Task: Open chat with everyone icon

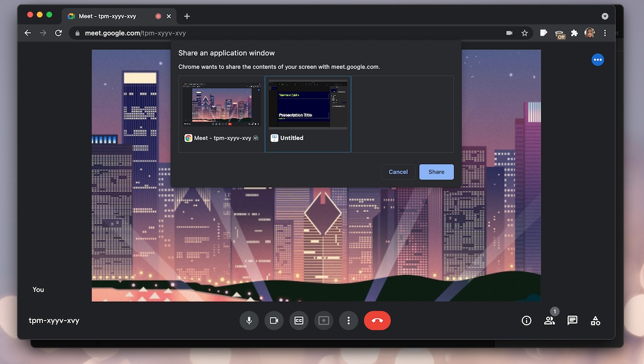Action: tap(573, 321)
